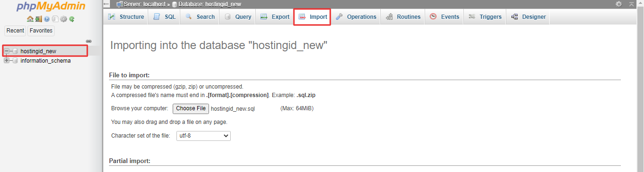
Task: Open the Favorites tables button
Action: pyautogui.click(x=41, y=31)
